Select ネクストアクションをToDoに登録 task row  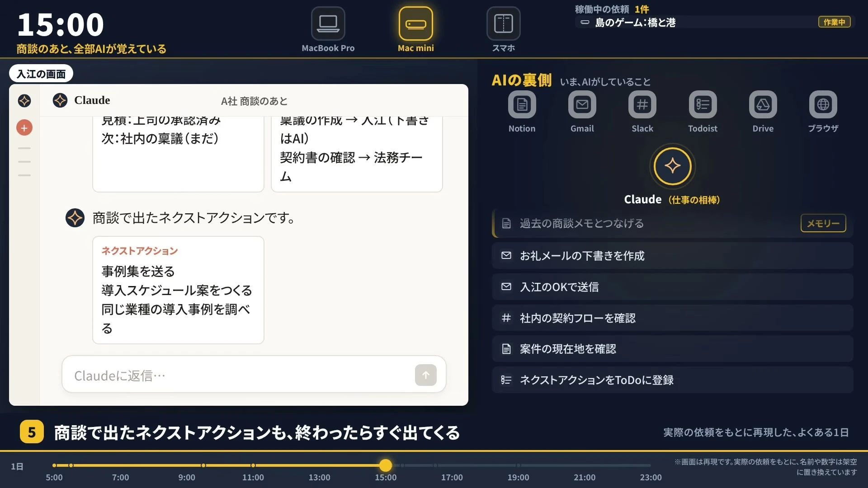672,380
